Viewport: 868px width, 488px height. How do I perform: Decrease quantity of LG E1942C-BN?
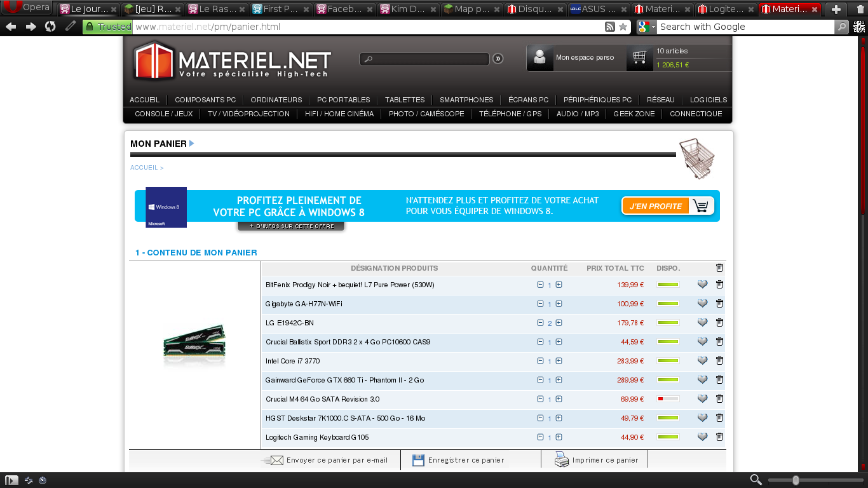click(x=541, y=323)
